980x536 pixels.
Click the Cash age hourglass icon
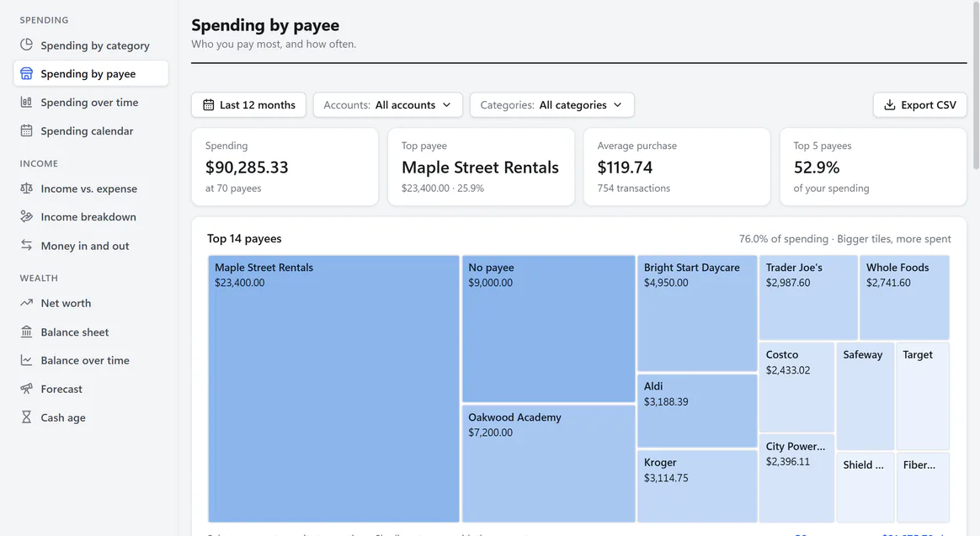point(26,417)
